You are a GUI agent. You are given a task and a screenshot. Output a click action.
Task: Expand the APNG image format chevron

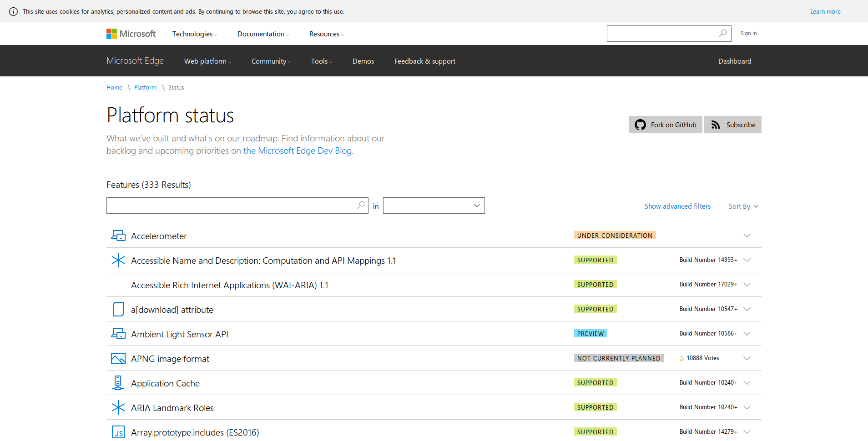tap(747, 358)
